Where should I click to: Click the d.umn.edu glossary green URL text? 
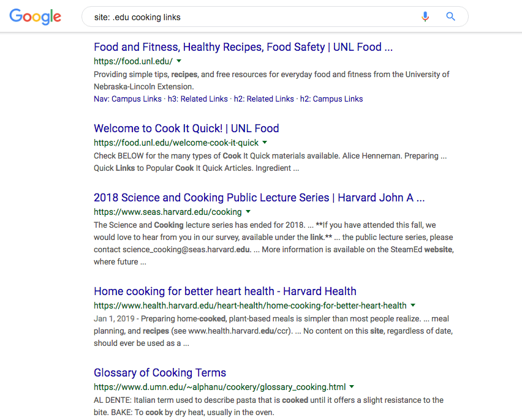coord(220,387)
